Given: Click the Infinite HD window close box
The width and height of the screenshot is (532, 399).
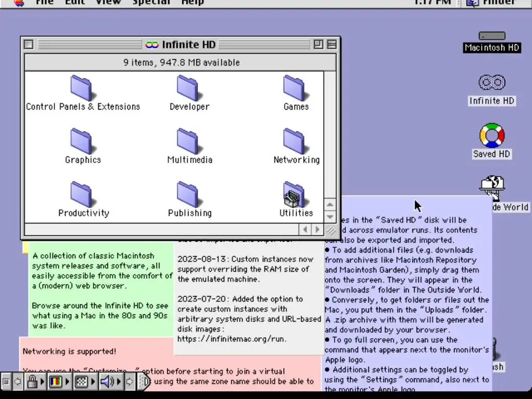Looking at the screenshot, I should click(x=29, y=45).
